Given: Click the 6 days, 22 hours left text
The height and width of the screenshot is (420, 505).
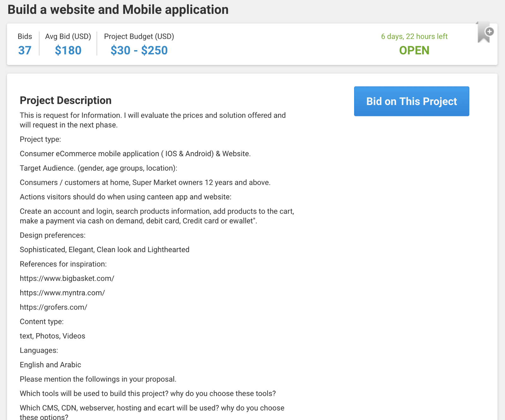Looking at the screenshot, I should click(x=414, y=37).
